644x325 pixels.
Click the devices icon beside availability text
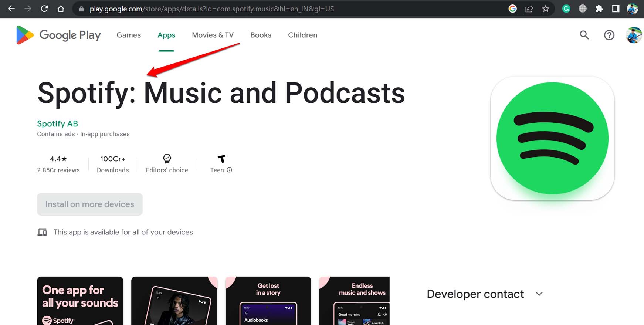(x=42, y=232)
